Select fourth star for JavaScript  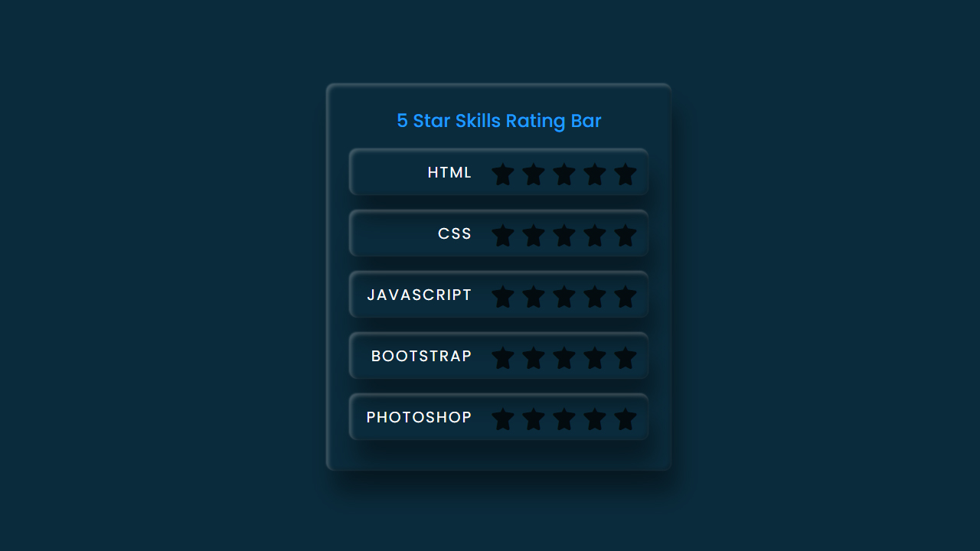pyautogui.click(x=595, y=296)
